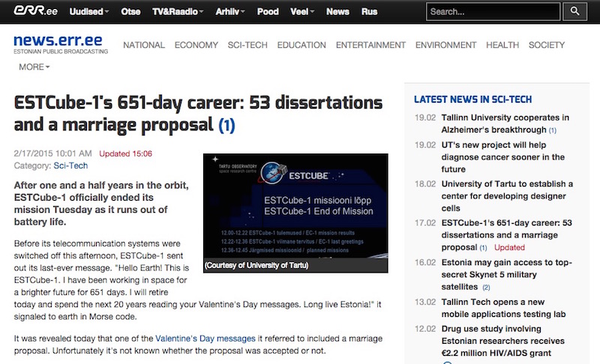
Task: Expand the Arhiiv dropdown menu
Action: (230, 11)
